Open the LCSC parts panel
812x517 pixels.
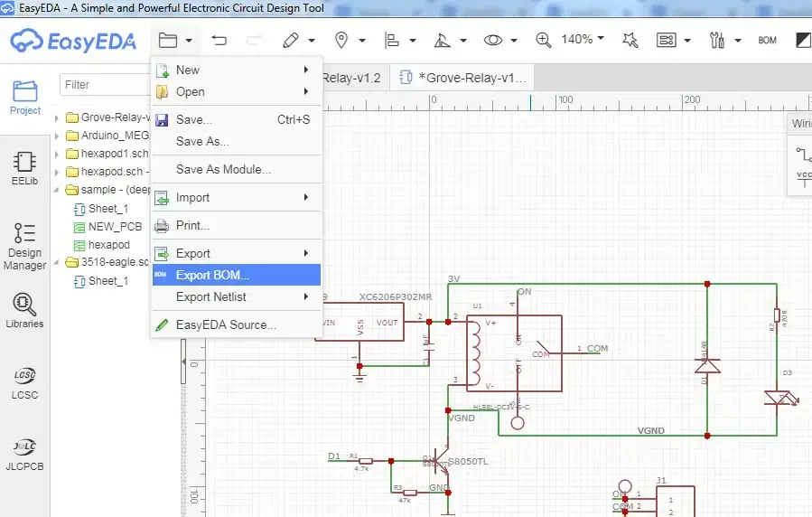pyautogui.click(x=25, y=383)
